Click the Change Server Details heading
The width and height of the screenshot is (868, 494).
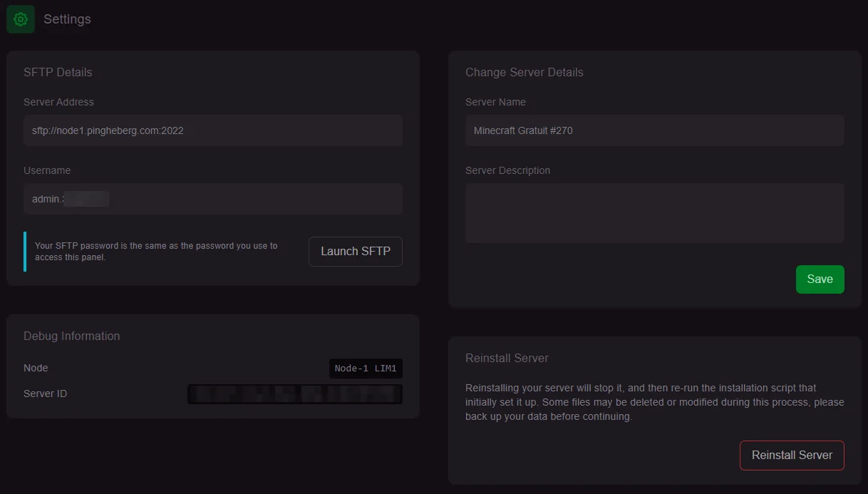click(525, 72)
